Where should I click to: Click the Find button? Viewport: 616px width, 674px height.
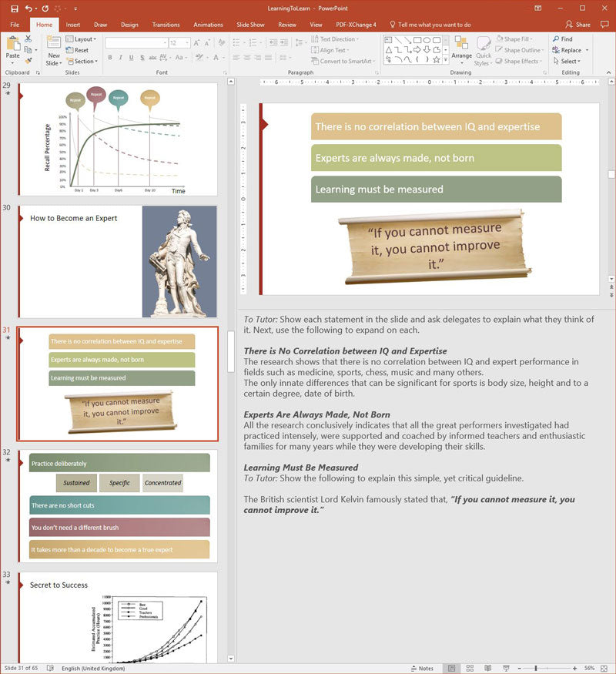[563, 39]
